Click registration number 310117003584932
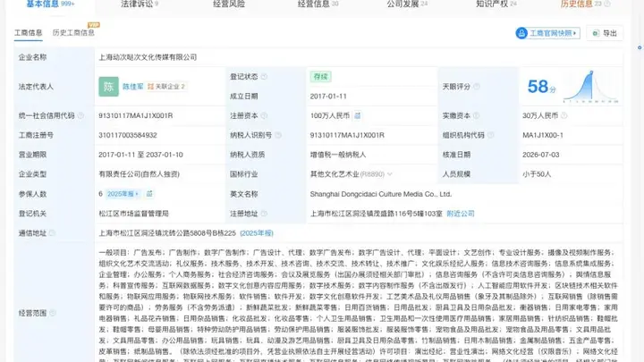Image resolution: width=644 pixels, height=362 pixels. [128, 135]
